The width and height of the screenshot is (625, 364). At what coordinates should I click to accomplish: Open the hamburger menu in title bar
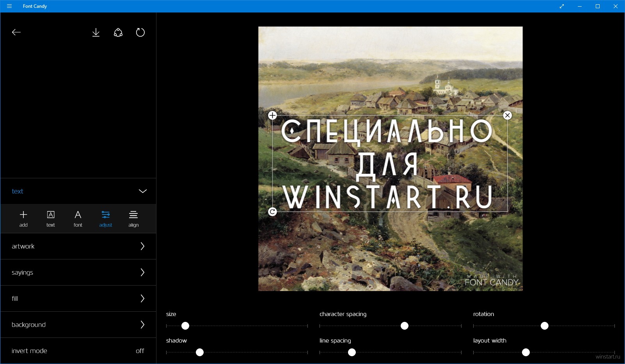[x=9, y=6]
